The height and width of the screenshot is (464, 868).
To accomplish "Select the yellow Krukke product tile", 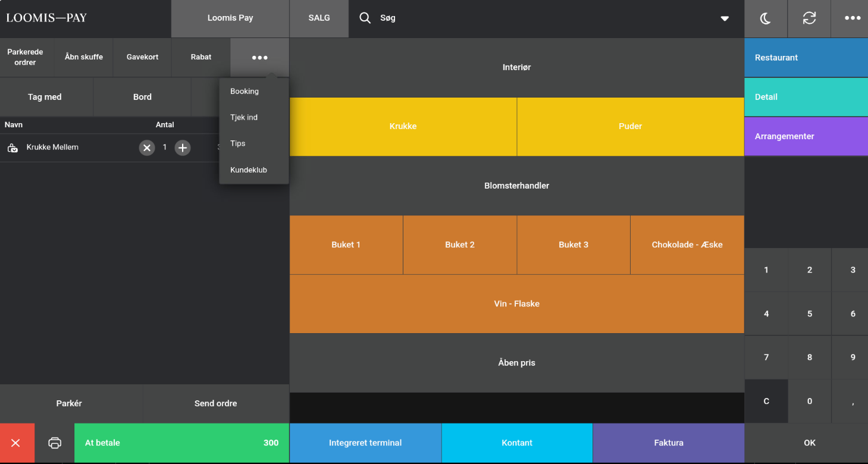I will [403, 126].
